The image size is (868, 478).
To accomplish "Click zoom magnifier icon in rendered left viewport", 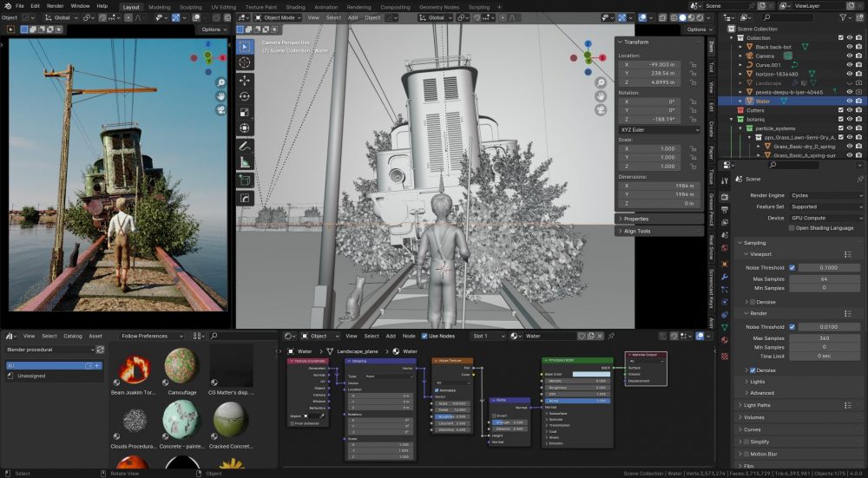I will (x=220, y=83).
